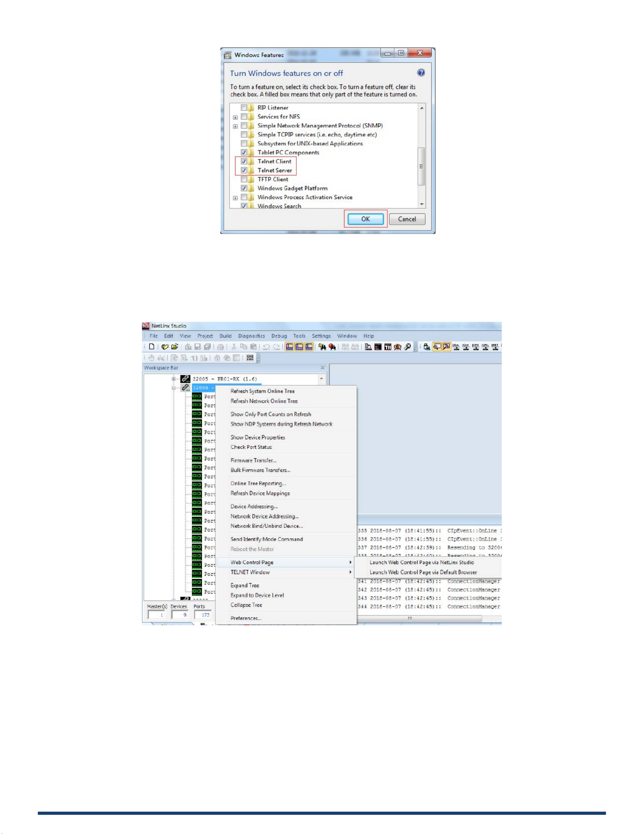Expand the Services for NFS node
This screenshot has height=834, width=644.
click(235, 117)
